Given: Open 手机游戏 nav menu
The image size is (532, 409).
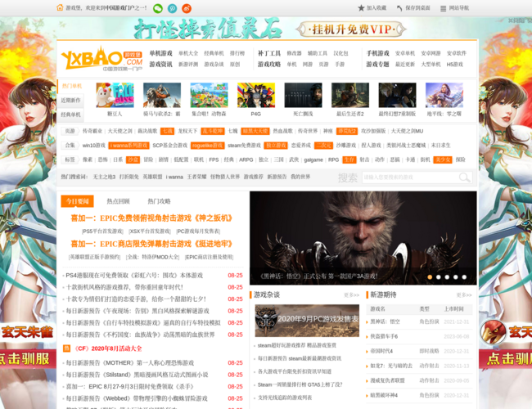Looking at the screenshot, I should point(377,53).
